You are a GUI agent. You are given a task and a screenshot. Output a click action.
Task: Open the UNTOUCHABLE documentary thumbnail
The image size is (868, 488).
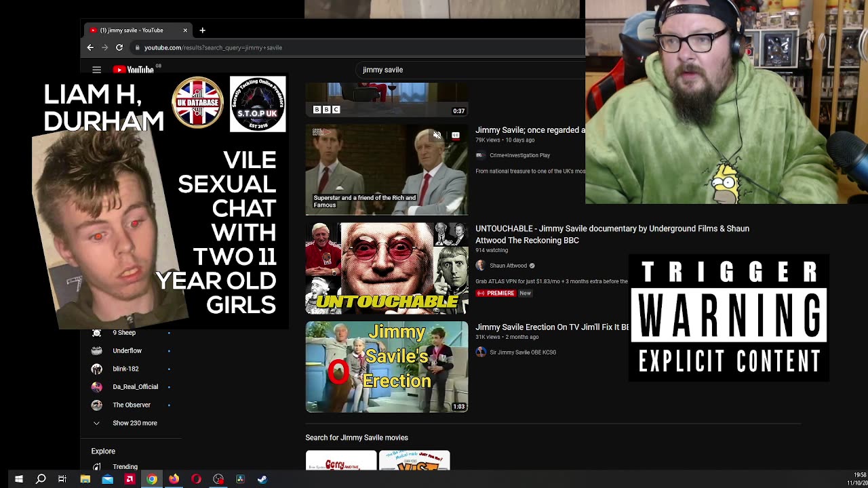tap(387, 268)
